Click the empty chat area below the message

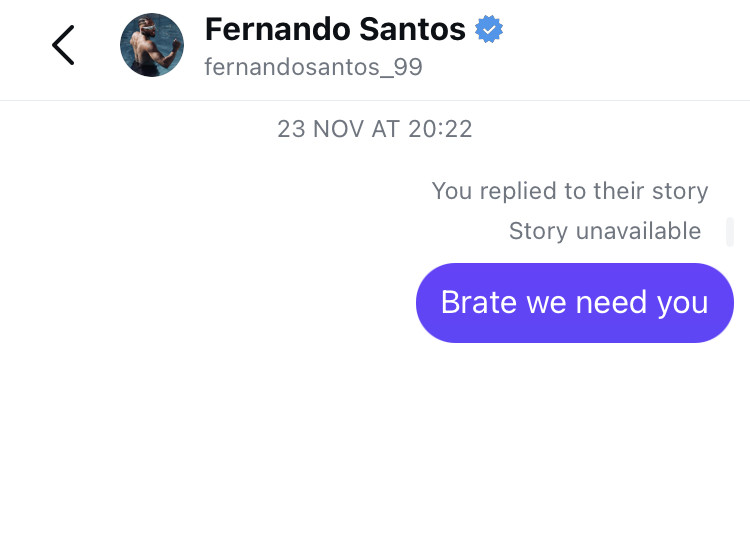(375, 450)
